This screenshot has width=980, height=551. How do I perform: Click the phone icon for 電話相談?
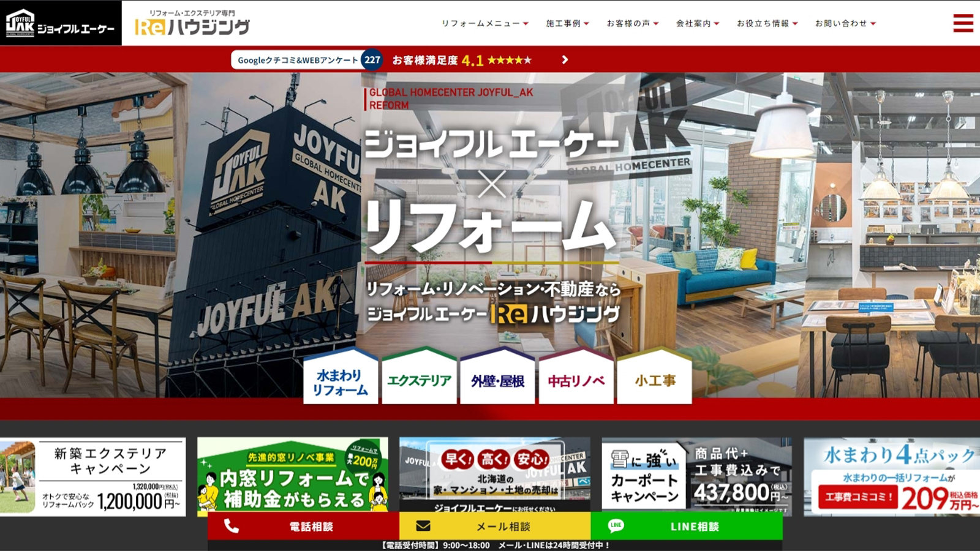(x=232, y=526)
